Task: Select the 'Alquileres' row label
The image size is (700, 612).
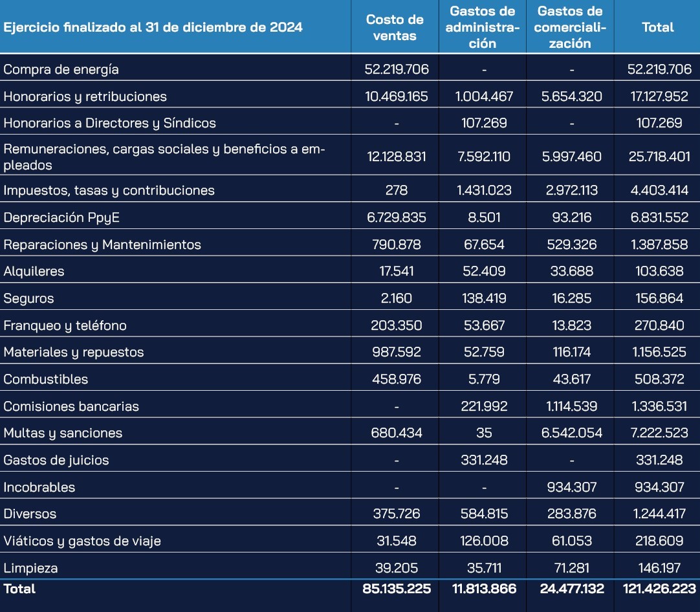Action: pyautogui.click(x=34, y=272)
